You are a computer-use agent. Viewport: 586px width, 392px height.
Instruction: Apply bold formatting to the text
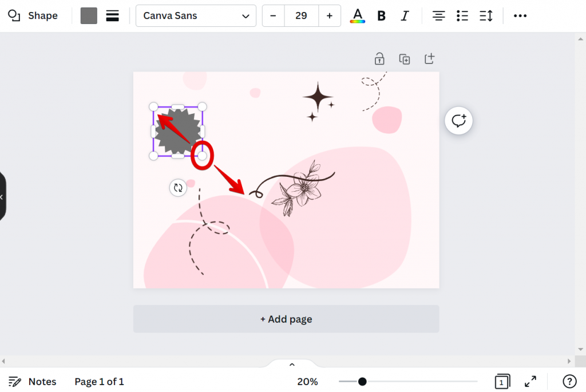(x=381, y=15)
